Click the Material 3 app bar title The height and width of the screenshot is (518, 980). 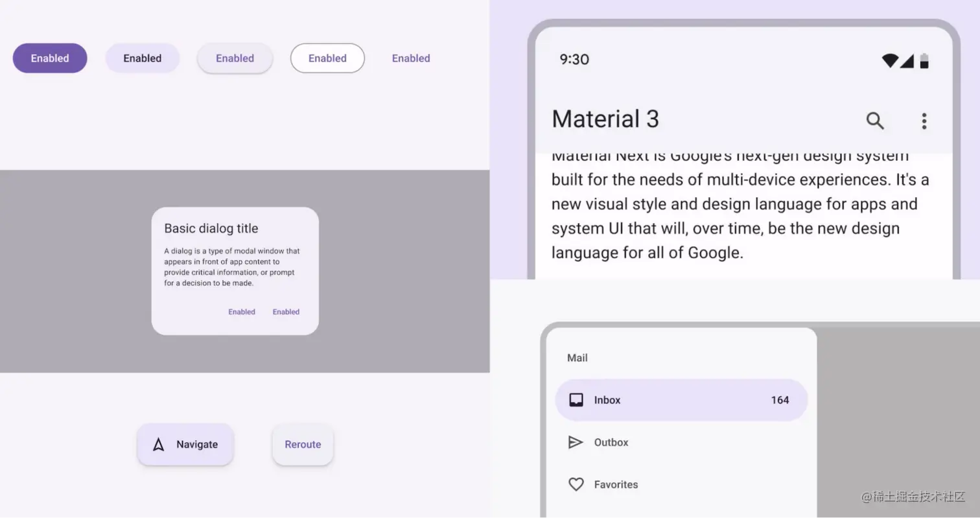tap(605, 119)
